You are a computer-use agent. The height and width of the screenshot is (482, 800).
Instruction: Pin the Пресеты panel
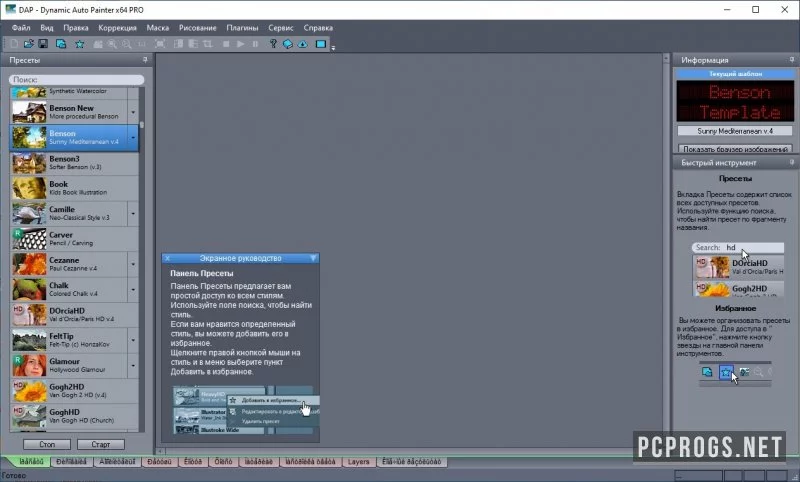click(145, 60)
